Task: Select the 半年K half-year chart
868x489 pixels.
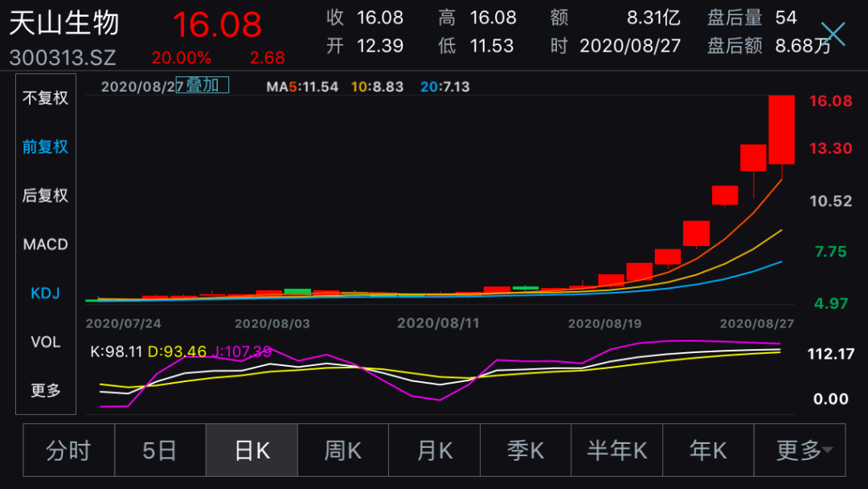Action: [616, 450]
